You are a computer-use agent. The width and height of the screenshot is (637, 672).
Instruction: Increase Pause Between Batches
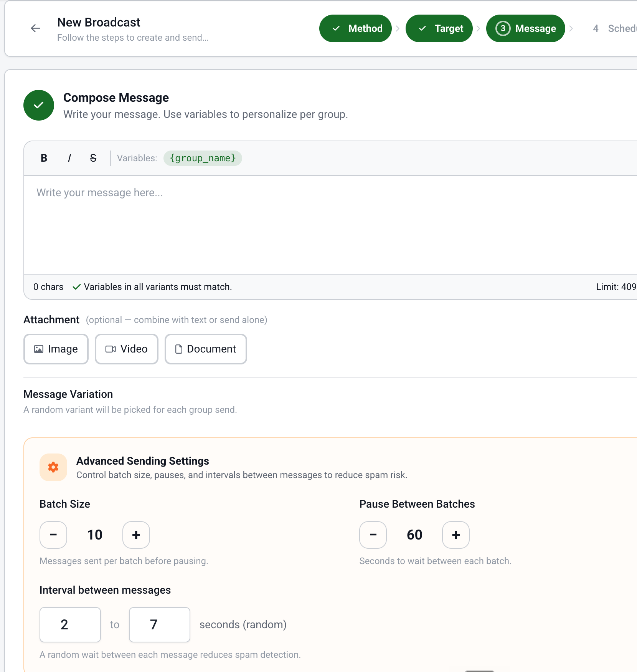click(x=456, y=535)
